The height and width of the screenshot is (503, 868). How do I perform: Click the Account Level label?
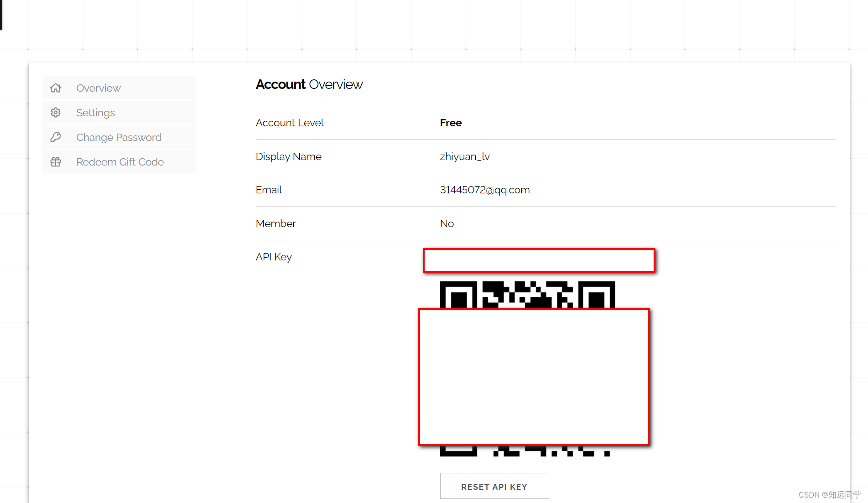click(x=290, y=123)
